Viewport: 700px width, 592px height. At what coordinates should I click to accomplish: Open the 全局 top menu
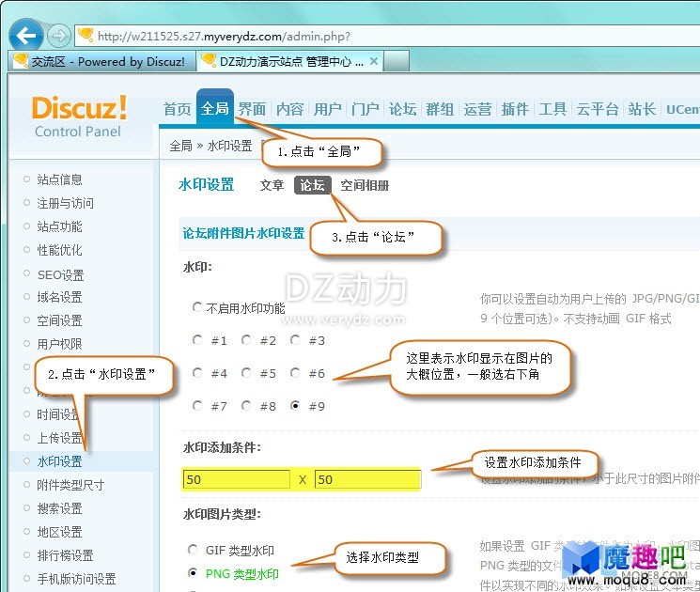pos(215,108)
